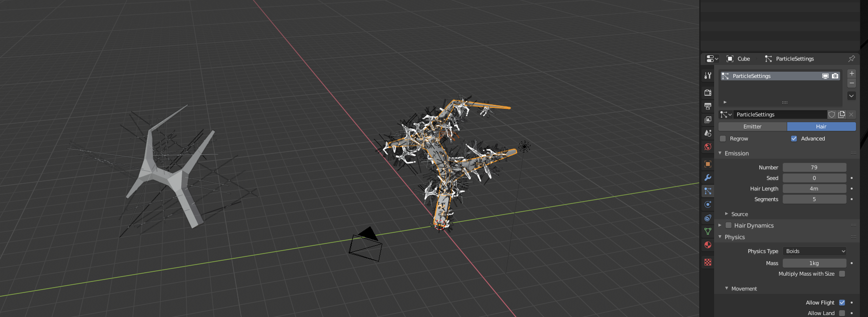The height and width of the screenshot is (317, 868).
Task: Add a new particle system slot
Action: tap(852, 74)
